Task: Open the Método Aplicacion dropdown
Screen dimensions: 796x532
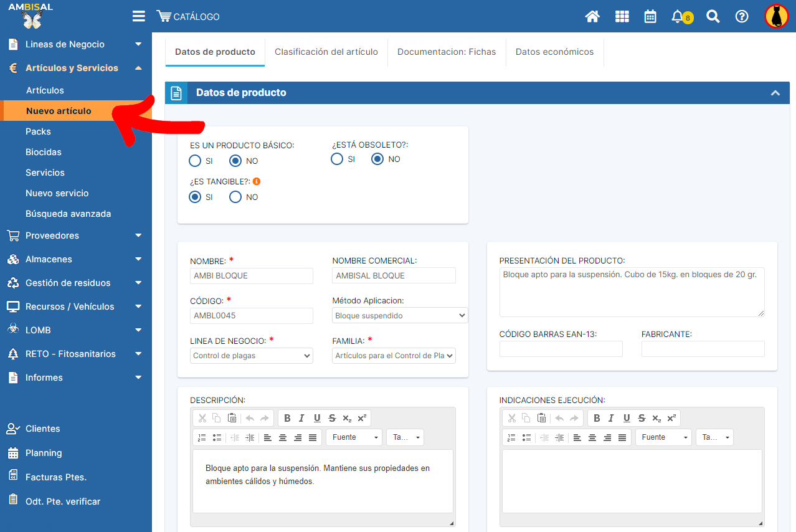Action: tap(399, 316)
